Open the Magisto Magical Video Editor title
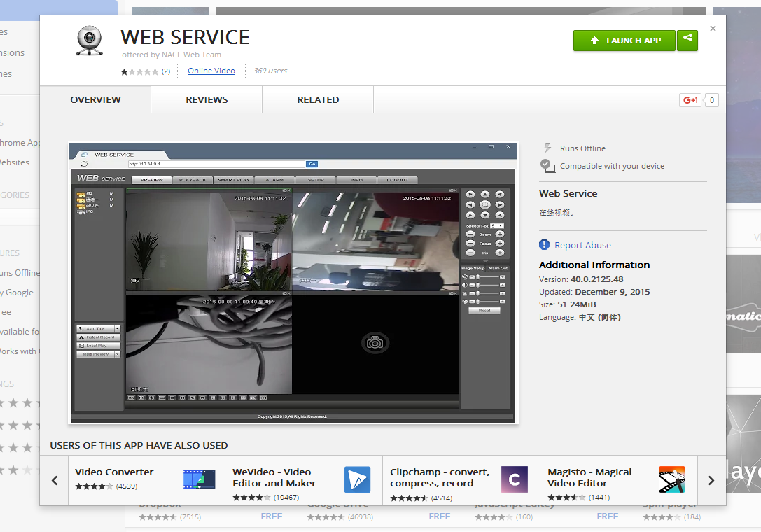This screenshot has height=532, width=761. [589, 477]
